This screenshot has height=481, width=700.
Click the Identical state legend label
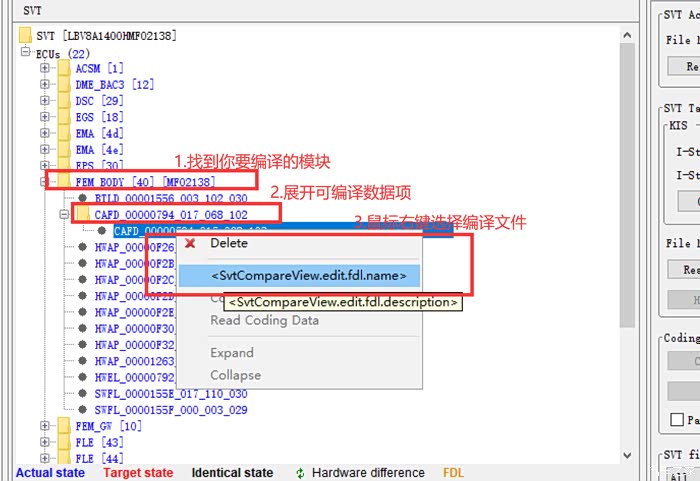pos(232,473)
